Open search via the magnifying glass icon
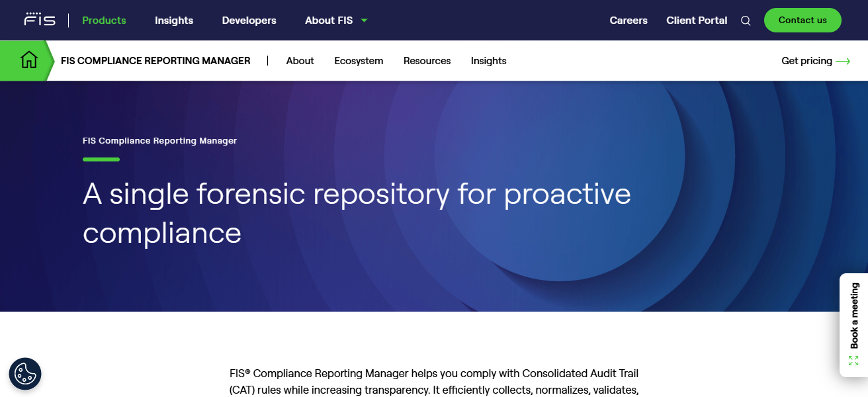This screenshot has width=868, height=397. click(x=746, y=21)
